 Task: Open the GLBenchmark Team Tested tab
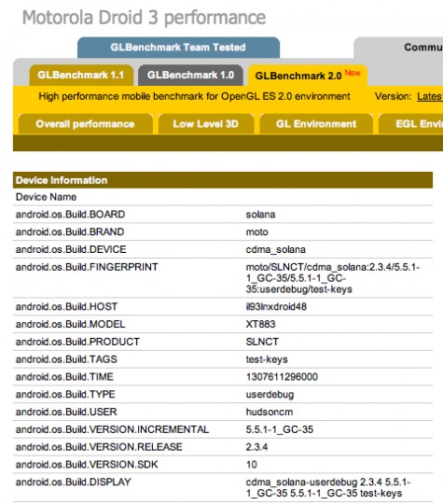coord(178,48)
